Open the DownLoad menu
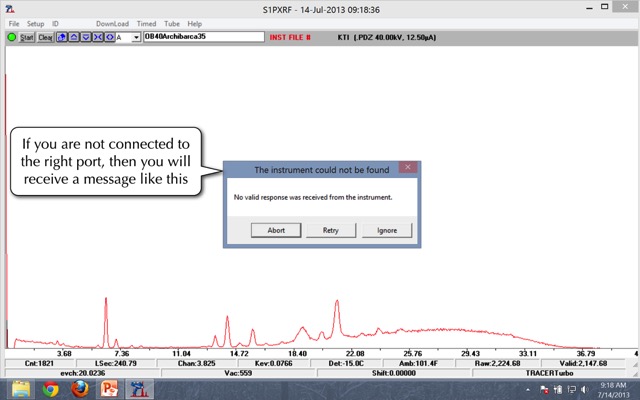 coord(112,23)
